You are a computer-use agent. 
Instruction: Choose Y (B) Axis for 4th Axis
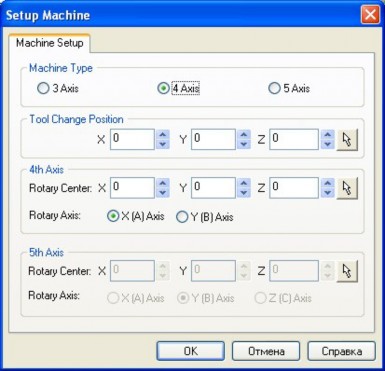click(x=205, y=217)
